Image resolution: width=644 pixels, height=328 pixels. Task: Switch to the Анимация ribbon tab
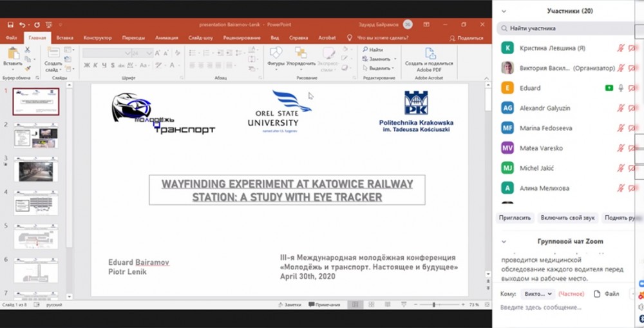[166, 38]
